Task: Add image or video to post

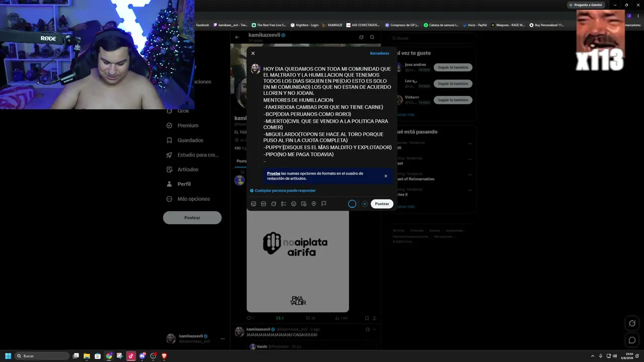Action: pos(254,204)
